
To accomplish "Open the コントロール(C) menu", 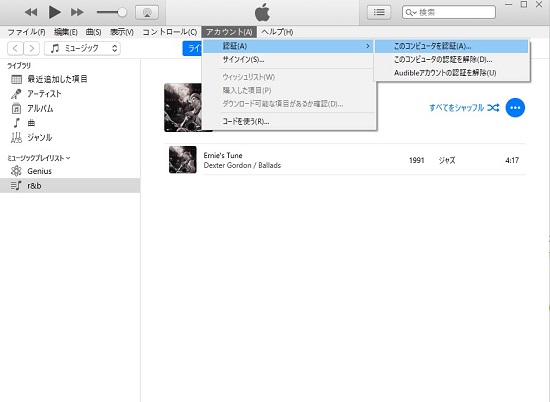I will pos(169,32).
